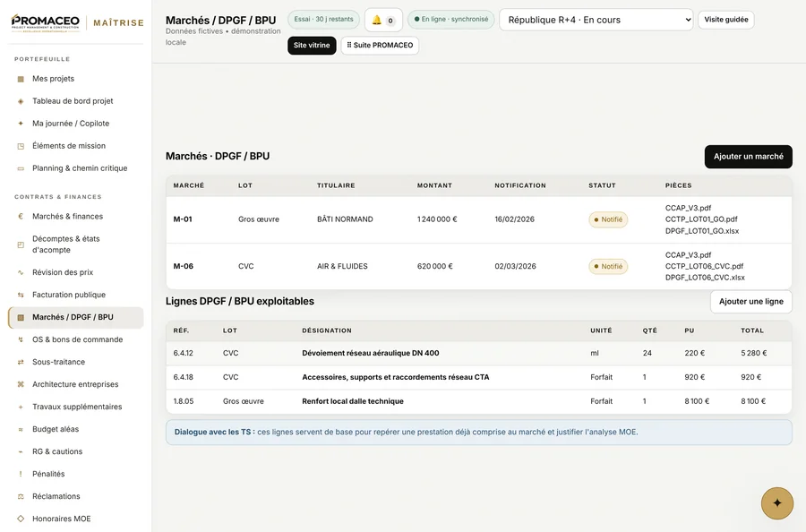
Task: Click the Mes projets sidebar icon
Action: (21, 79)
